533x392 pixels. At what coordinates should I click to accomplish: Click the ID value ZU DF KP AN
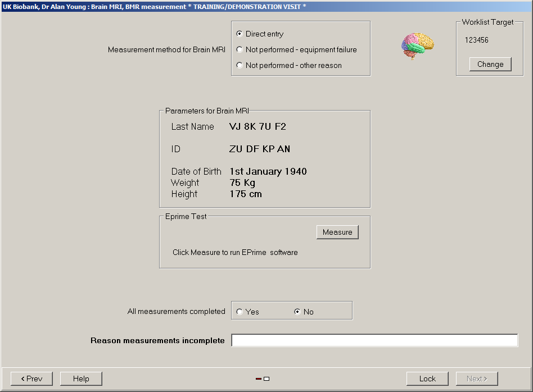point(260,149)
